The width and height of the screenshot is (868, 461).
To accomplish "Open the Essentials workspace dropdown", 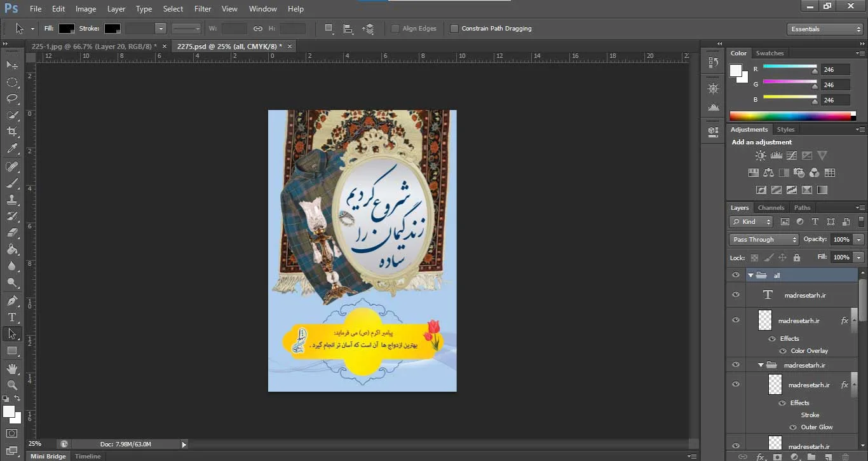I will tap(824, 29).
